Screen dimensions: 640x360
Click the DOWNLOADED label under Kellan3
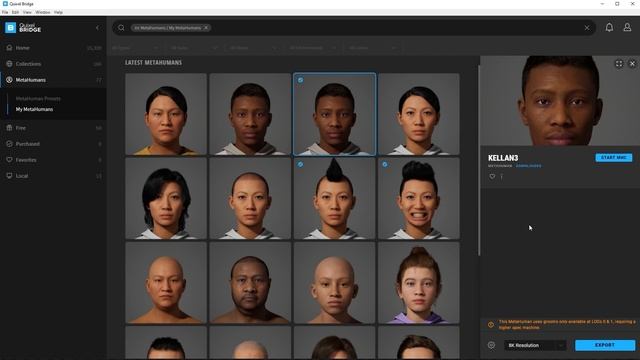[x=529, y=166]
